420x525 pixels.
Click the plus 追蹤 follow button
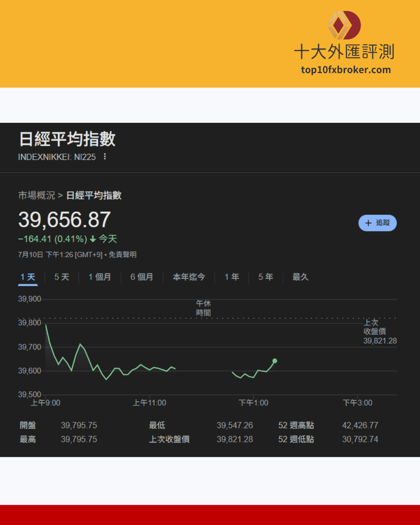(377, 223)
